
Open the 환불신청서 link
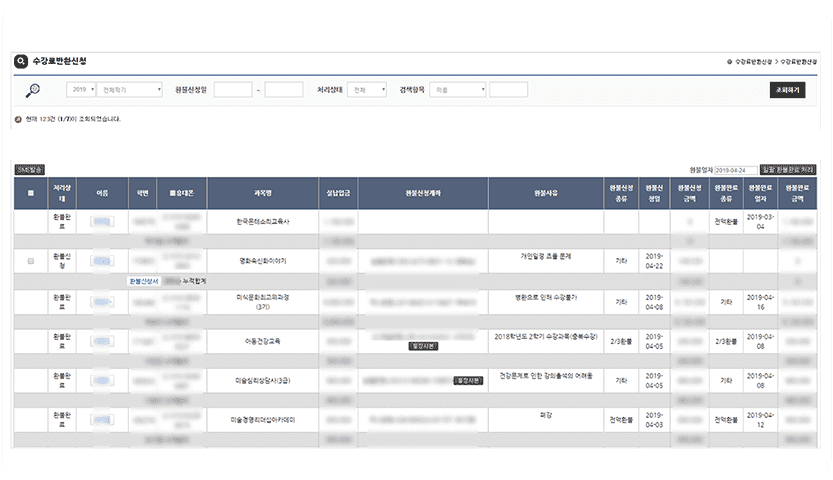point(143,281)
